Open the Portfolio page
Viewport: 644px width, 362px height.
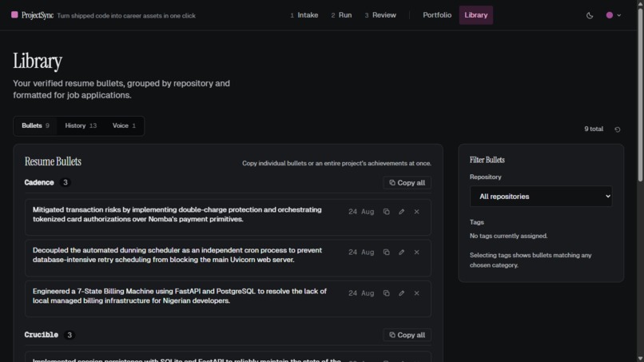(437, 15)
